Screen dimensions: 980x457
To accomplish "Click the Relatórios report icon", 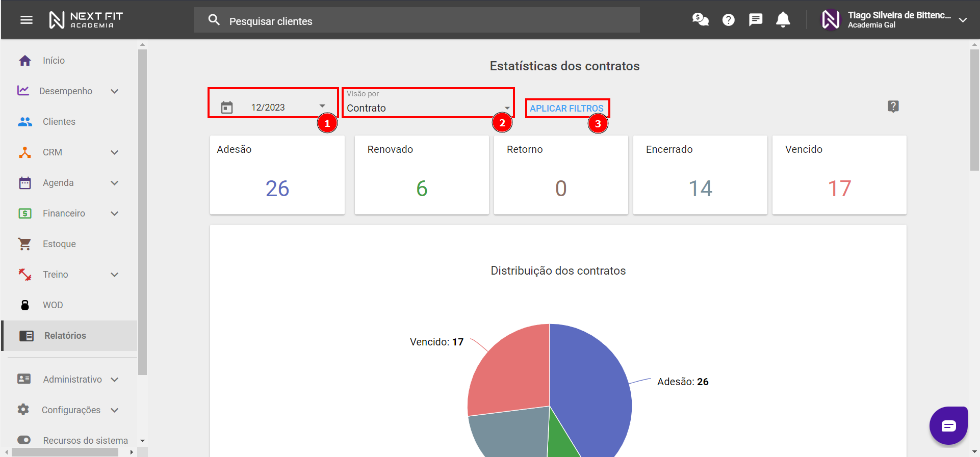I will 27,336.
